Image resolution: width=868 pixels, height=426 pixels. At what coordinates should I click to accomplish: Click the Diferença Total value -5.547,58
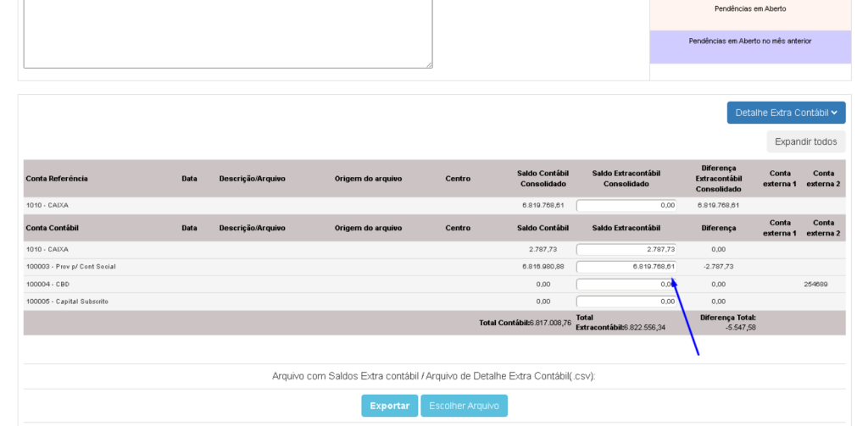tap(740, 328)
